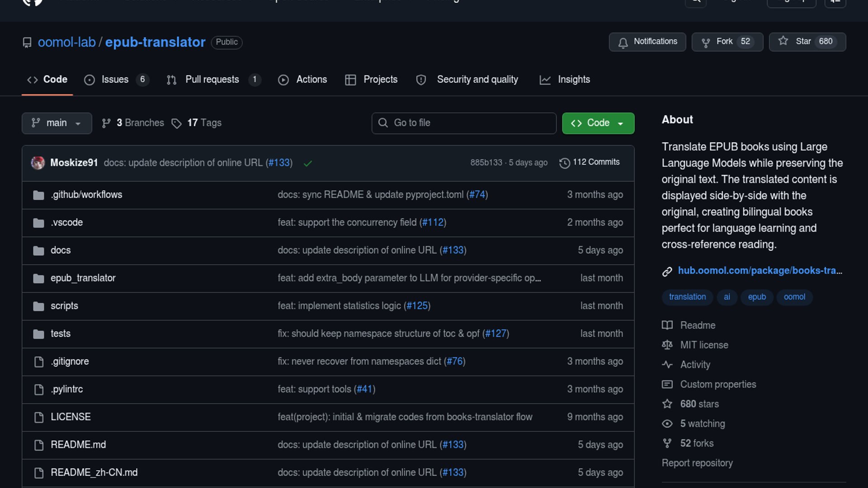This screenshot has width=868, height=488.
Task: Click the oomol-lab owner link
Action: pos(66,42)
